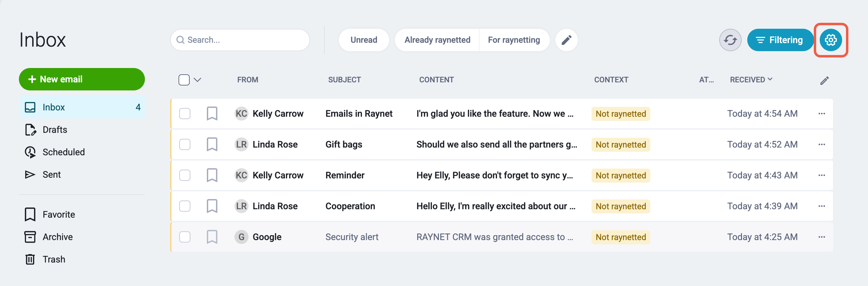The image size is (868, 286).
Task: Open the email with subject Emails in Raynet
Action: 359,114
